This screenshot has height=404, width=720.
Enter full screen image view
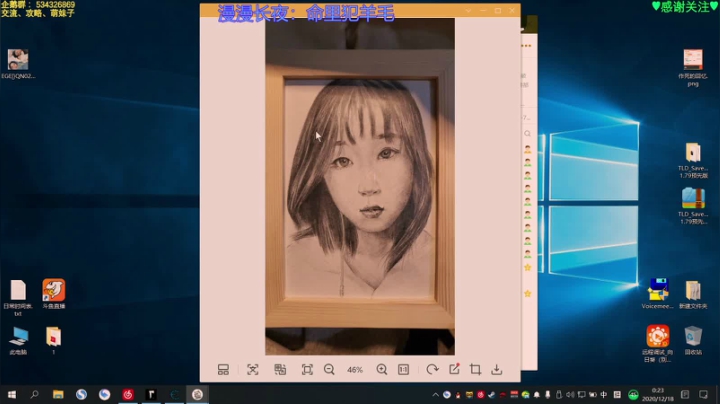pyautogui.click(x=307, y=370)
